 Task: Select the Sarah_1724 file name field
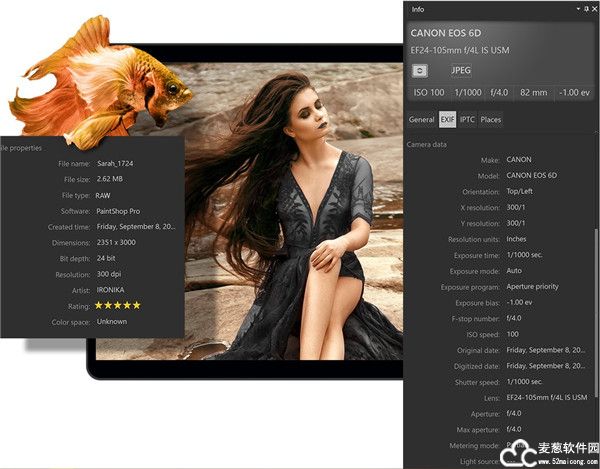pyautogui.click(x=115, y=163)
